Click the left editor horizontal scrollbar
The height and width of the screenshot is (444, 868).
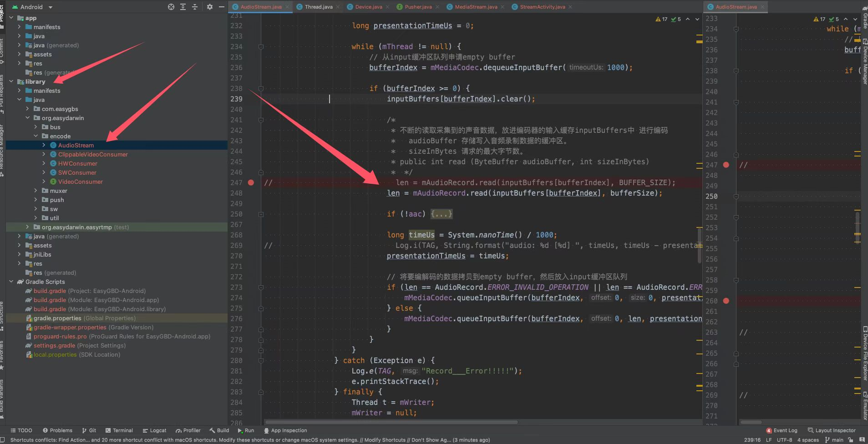[391, 422]
